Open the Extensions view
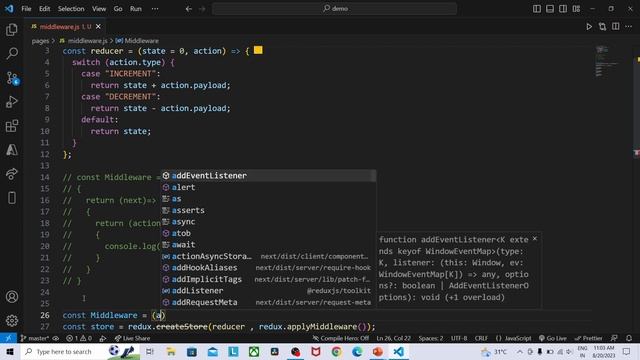Image resolution: width=640 pixels, height=360 pixels. coord(12,126)
